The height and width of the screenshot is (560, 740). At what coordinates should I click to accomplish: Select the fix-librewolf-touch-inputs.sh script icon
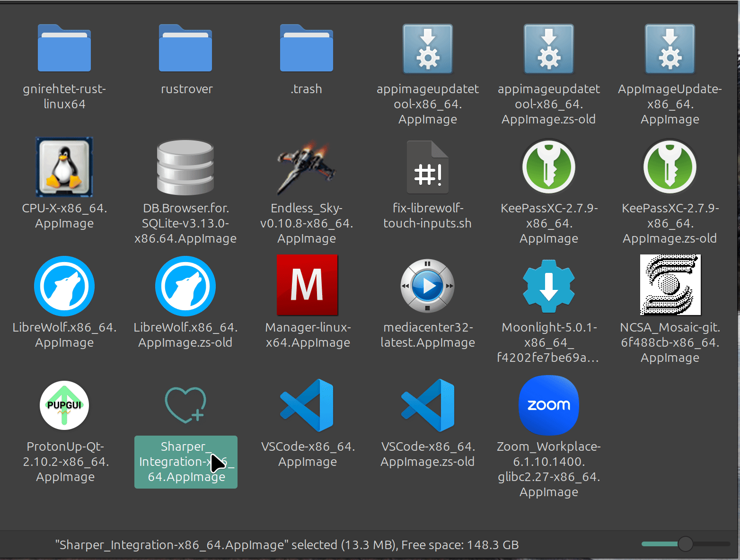428,167
